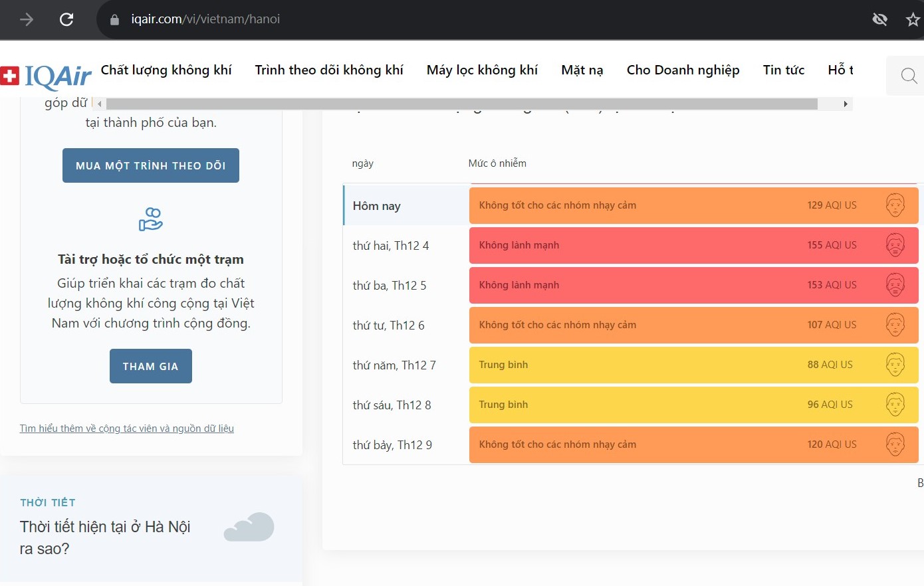Click face icon in thứ bảy row
This screenshot has height=586, width=924.
point(895,444)
